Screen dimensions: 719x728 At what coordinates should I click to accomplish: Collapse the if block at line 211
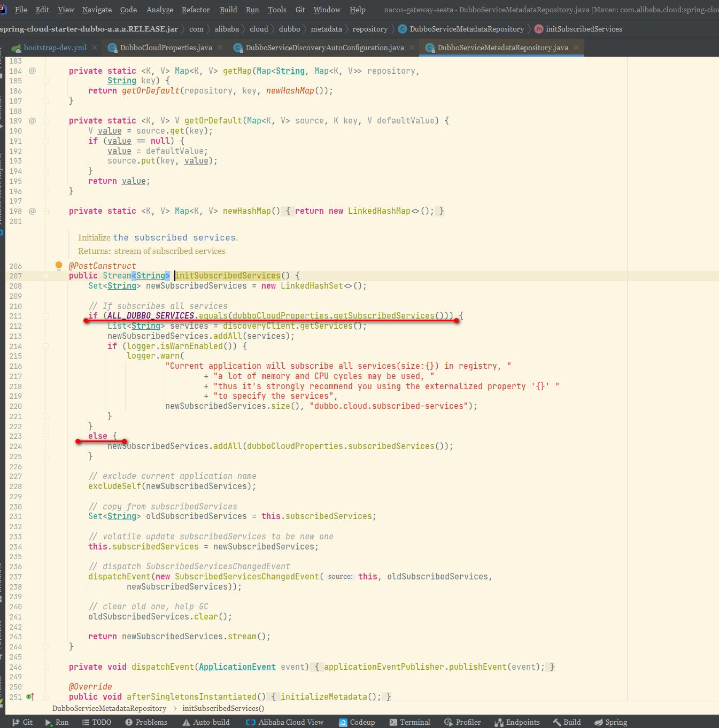click(46, 316)
